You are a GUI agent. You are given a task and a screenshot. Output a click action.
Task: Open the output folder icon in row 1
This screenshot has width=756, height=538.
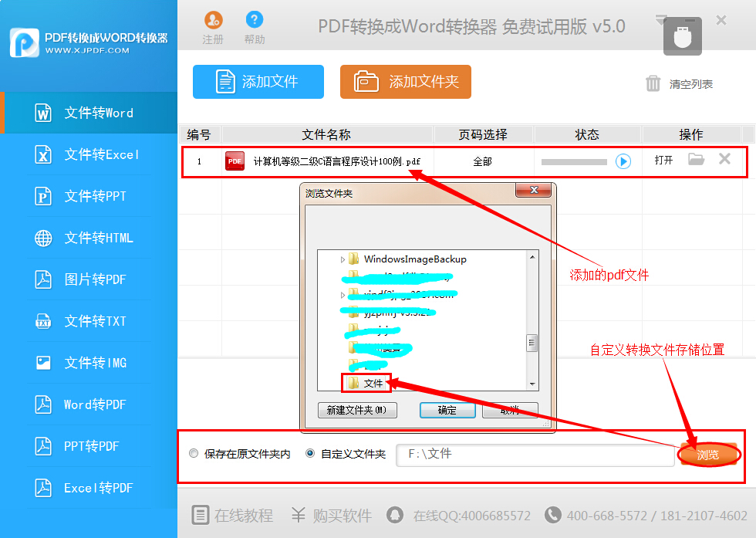point(696,159)
